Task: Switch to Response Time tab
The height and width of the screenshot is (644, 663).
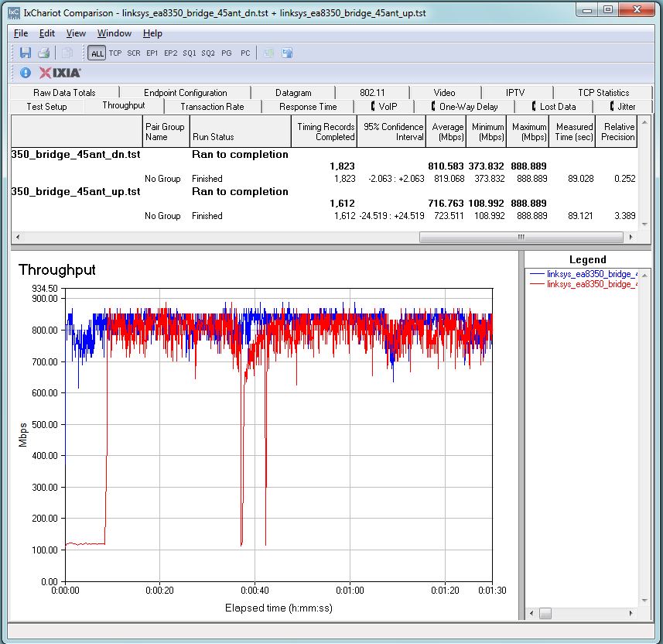Action: click(x=308, y=107)
